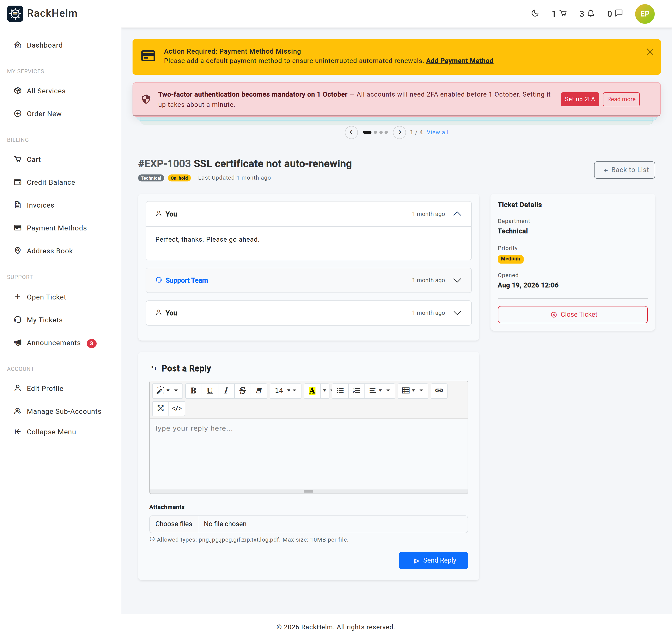Viewport: 672px width, 640px height.
Task: Click the eraser remove-format icon
Action: pos(259,391)
